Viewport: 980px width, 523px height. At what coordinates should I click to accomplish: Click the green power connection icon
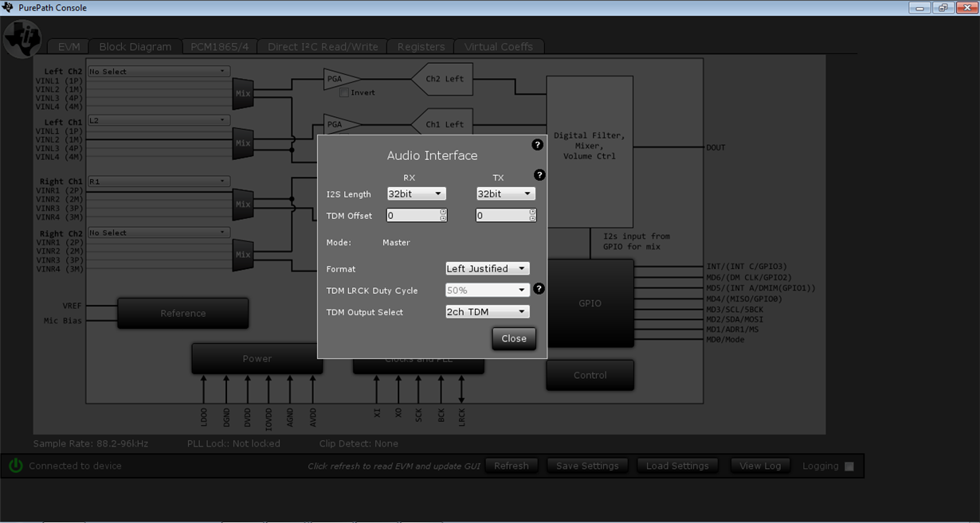[x=16, y=466]
